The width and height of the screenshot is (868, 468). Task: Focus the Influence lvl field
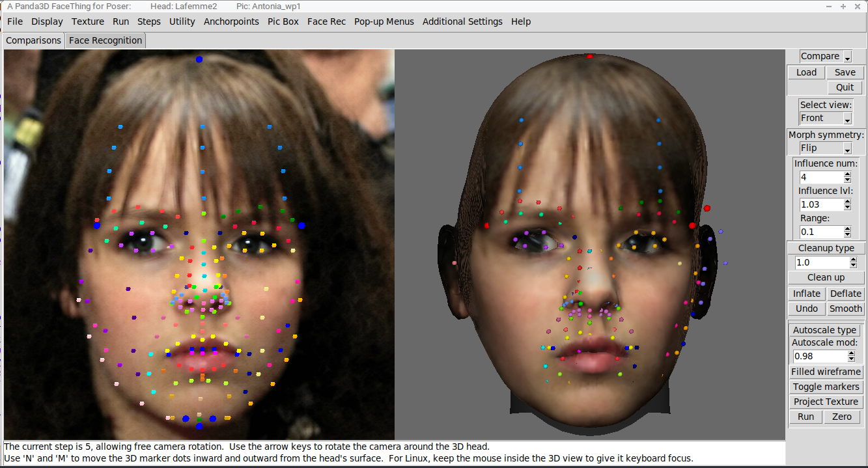pos(821,204)
